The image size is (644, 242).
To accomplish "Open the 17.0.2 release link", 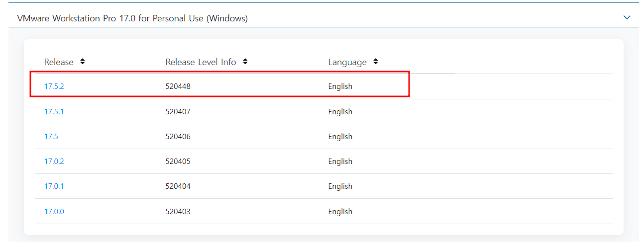I will (54, 161).
